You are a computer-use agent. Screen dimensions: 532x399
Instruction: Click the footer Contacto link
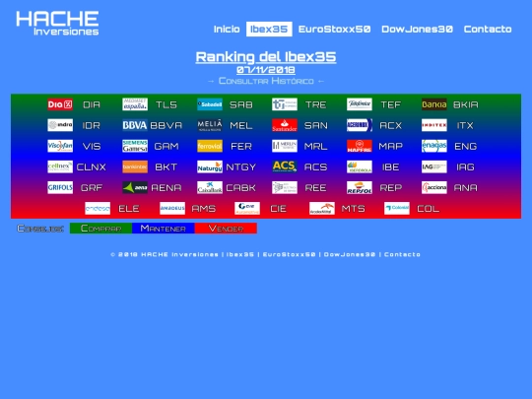pos(402,254)
